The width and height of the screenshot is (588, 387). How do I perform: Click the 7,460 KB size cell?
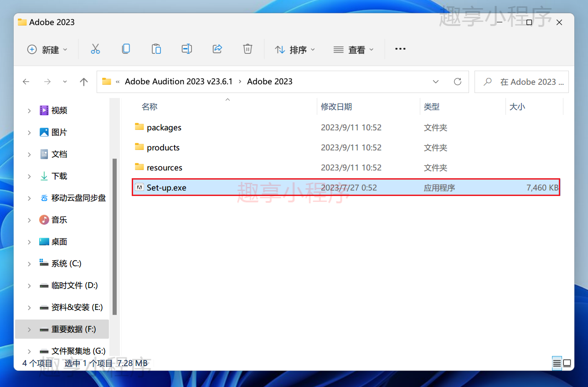pos(542,188)
